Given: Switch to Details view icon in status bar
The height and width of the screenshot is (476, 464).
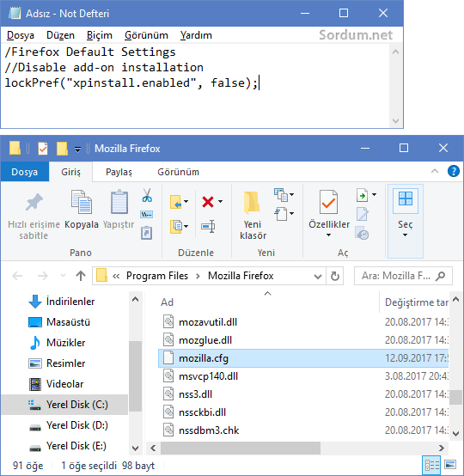Looking at the screenshot, I should coord(432,465).
